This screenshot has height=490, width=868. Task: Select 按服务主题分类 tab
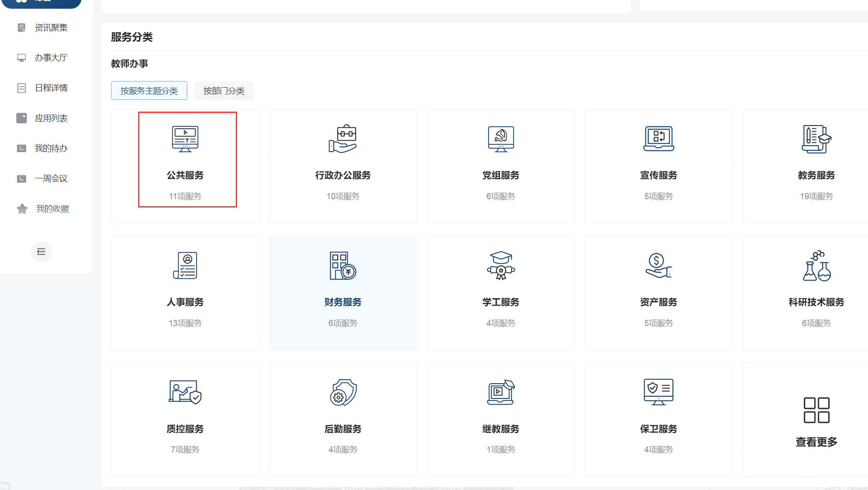(149, 91)
